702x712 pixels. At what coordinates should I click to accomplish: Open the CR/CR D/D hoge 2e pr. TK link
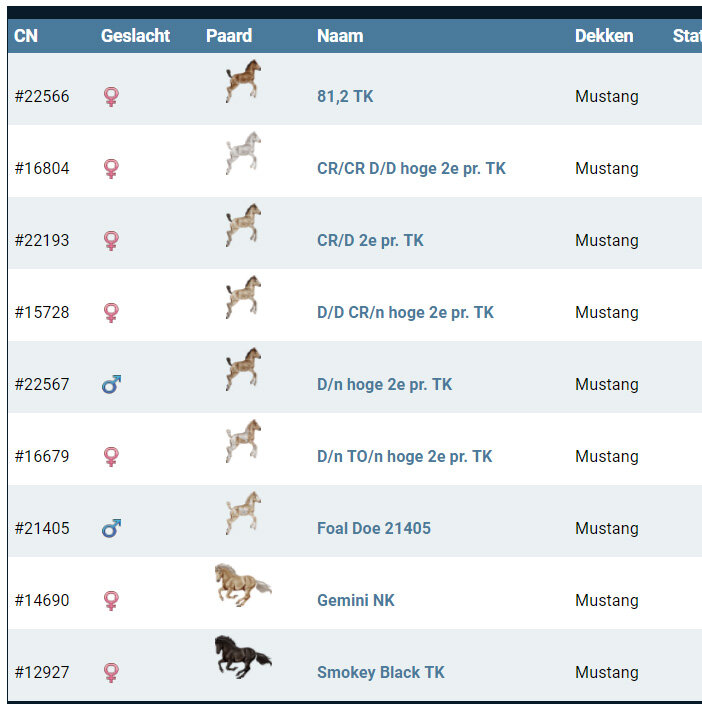tap(411, 169)
